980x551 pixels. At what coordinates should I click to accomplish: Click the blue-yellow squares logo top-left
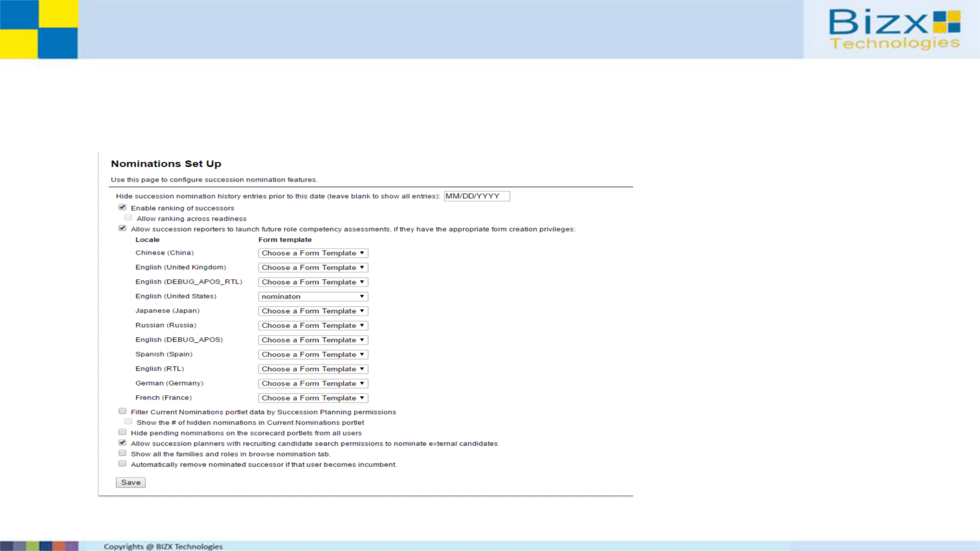39,29
